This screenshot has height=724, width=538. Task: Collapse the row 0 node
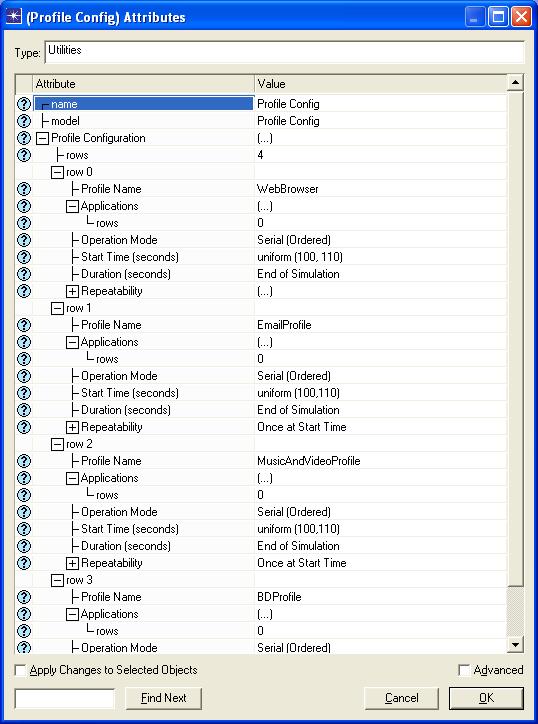coord(57,172)
